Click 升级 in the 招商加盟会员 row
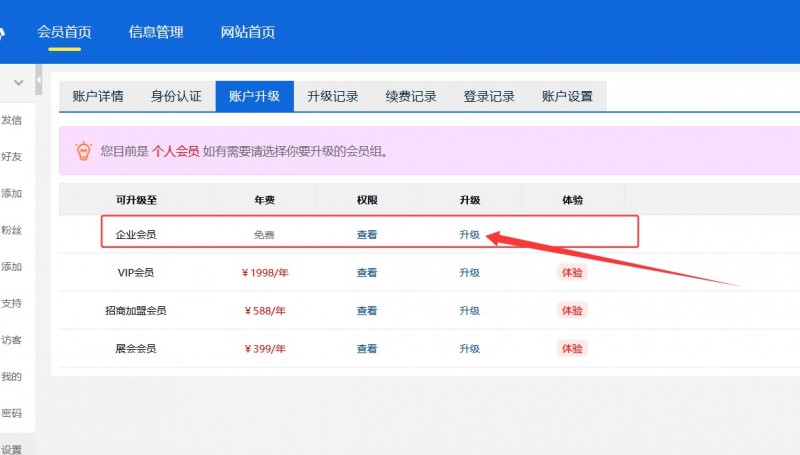Image resolution: width=800 pixels, height=455 pixels. point(469,311)
